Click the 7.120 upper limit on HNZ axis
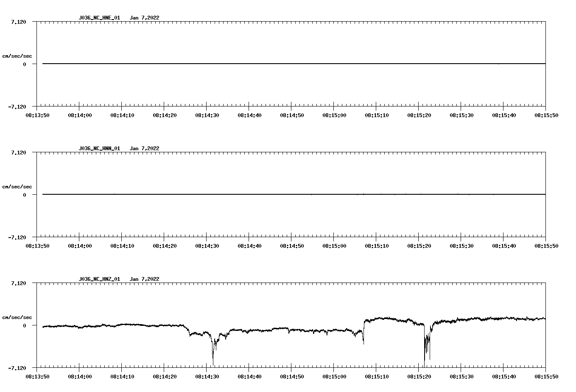 click(19, 283)
